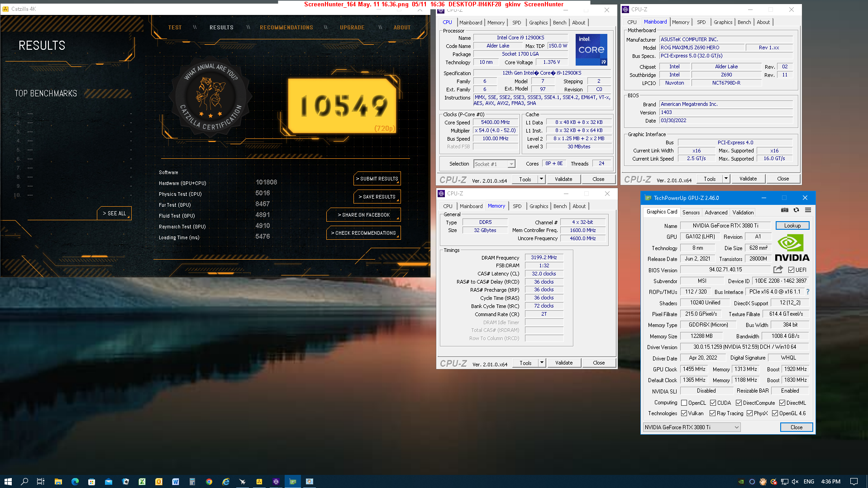Open RECOMMENDATIONS in the Catzilla menu
Image resolution: width=868 pixels, height=488 pixels.
point(286,28)
